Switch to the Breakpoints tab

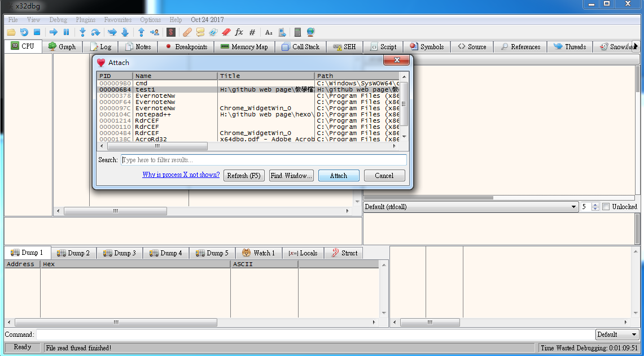[x=186, y=47]
